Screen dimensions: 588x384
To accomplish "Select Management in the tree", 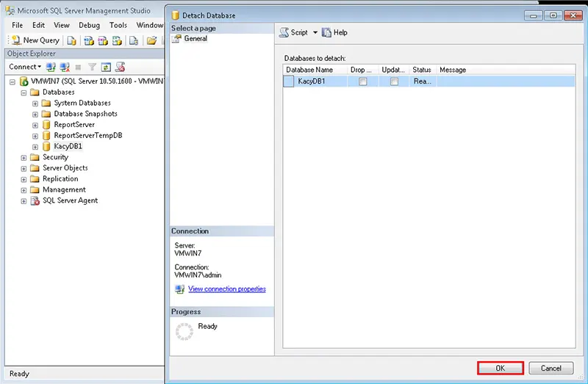I will click(x=64, y=190).
